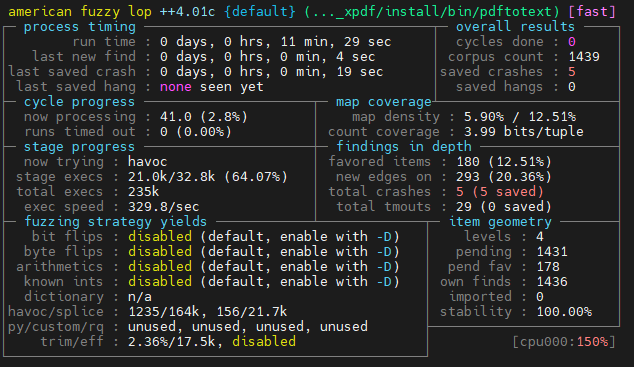Click the saved hangs value '0'
Screen dimensions: 634x367
(572, 86)
